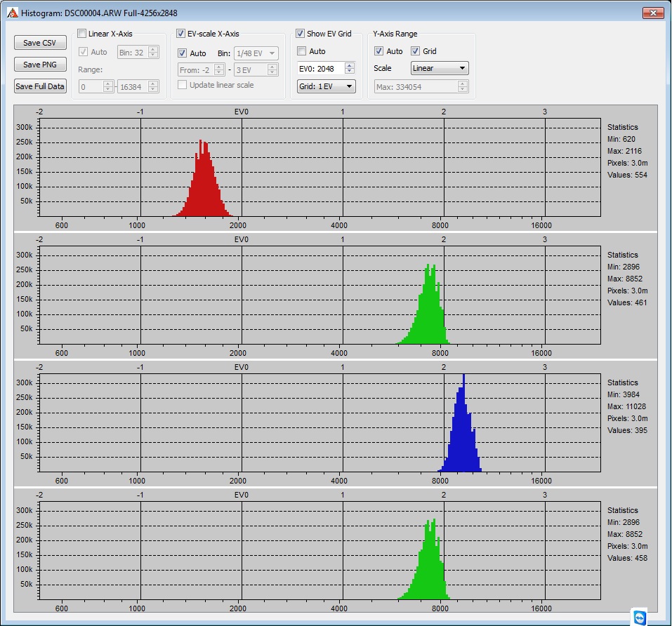This screenshot has height=626, width=672.
Task: Open the Scale Linear dropdown
Action: click(440, 68)
